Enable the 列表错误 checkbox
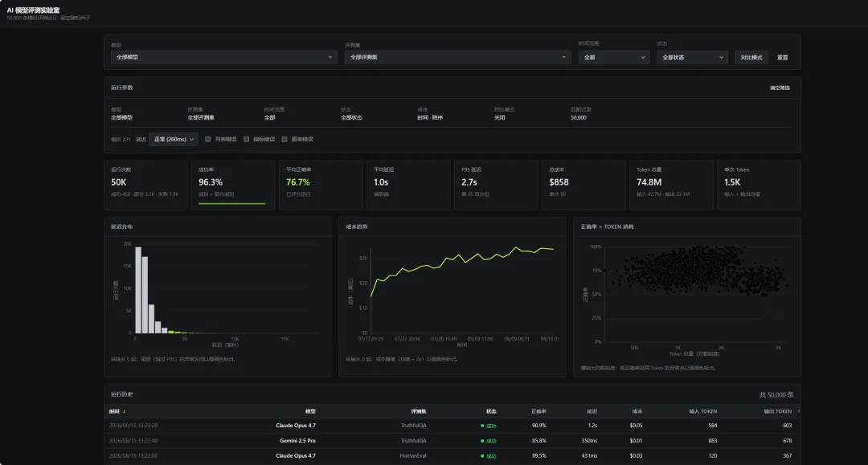The height and width of the screenshot is (465, 868). [207, 139]
